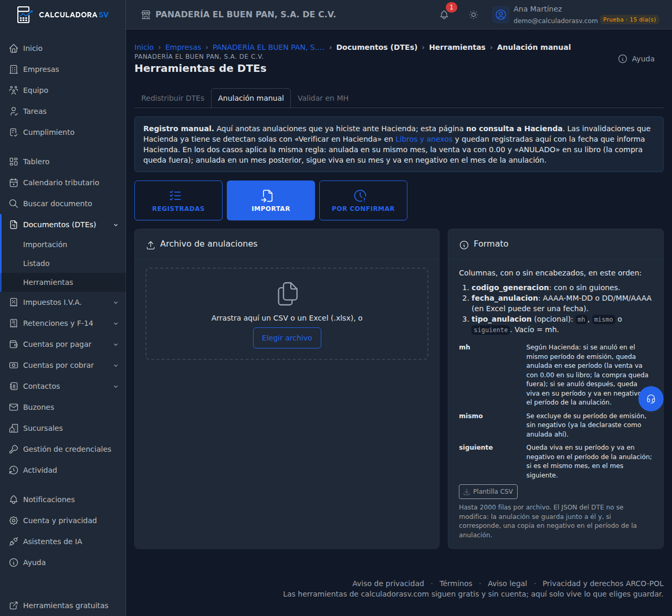Click the Tablero dashboard icon

coord(14,162)
